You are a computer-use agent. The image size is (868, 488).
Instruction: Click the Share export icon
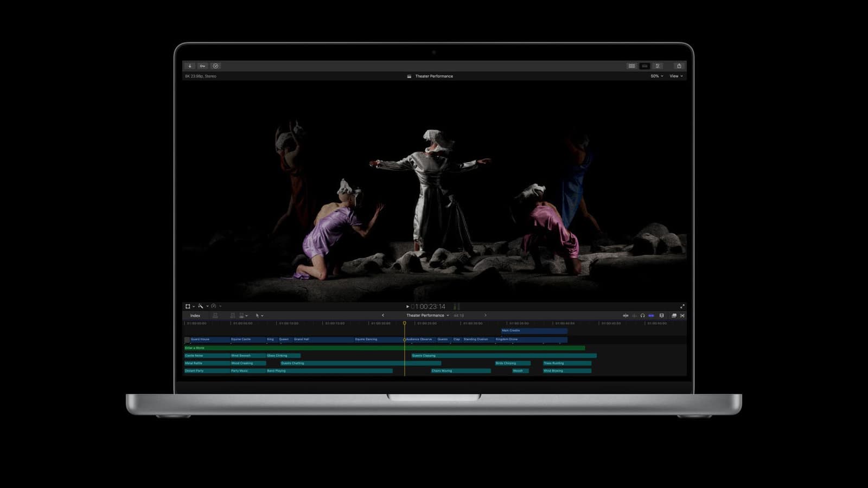[x=679, y=66]
